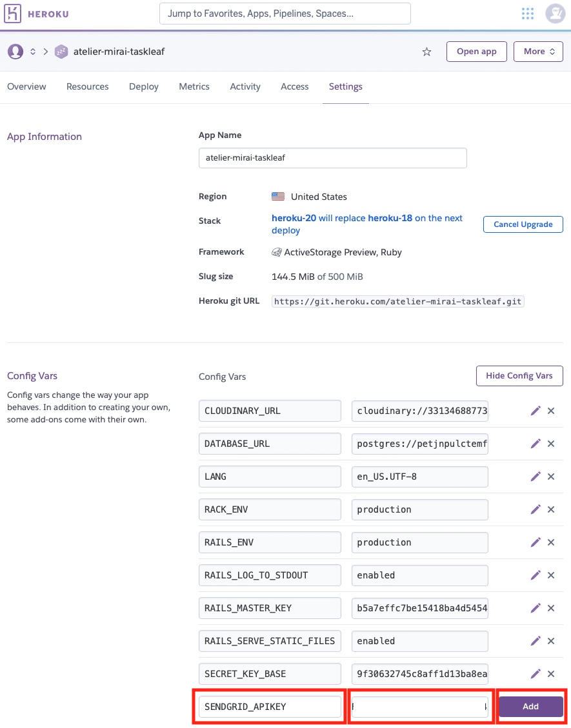Image resolution: width=571 pixels, height=728 pixels.
Task: Click the Heroku logo icon
Action: 12,14
